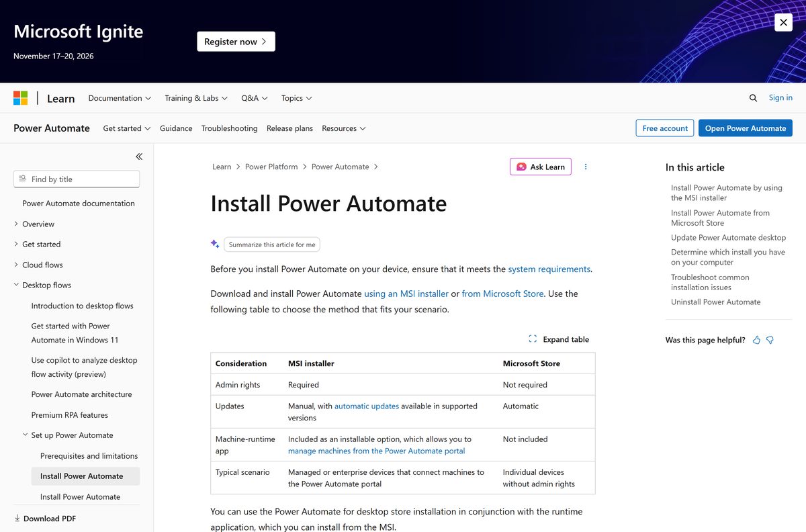The height and width of the screenshot is (532, 806).
Task: Open Get started with Power Automate in Windows 11
Action: coord(75,332)
